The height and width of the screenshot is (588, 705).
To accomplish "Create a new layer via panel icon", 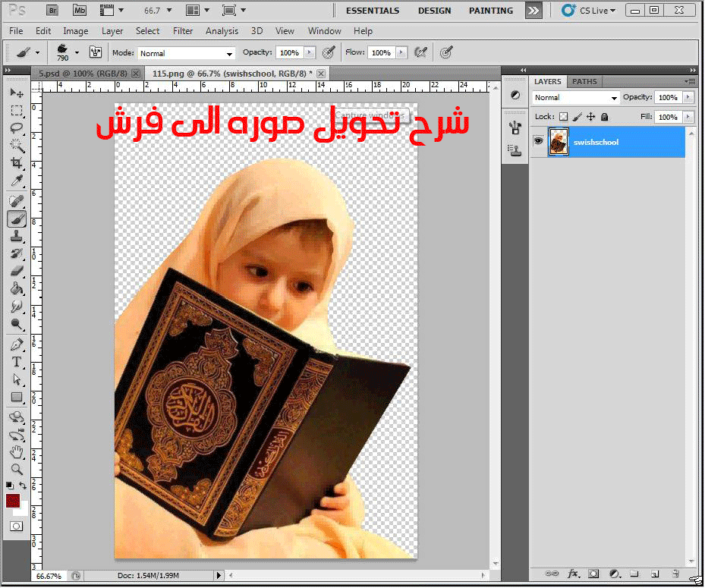I will click(654, 574).
